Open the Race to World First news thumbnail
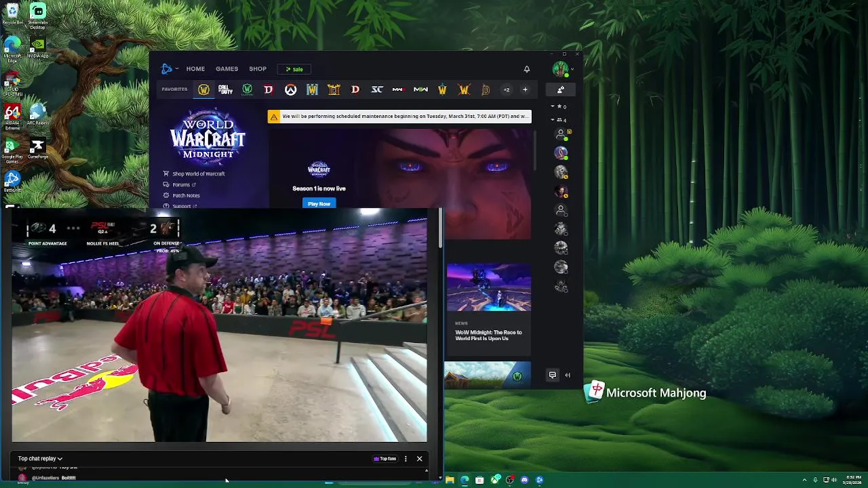This screenshot has height=488, width=868. [488, 287]
